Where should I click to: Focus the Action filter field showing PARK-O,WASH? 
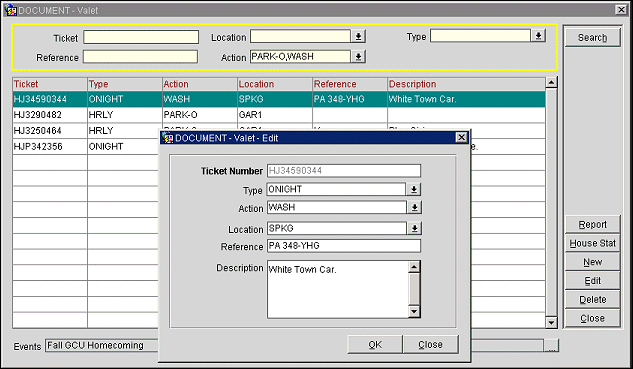(x=300, y=57)
